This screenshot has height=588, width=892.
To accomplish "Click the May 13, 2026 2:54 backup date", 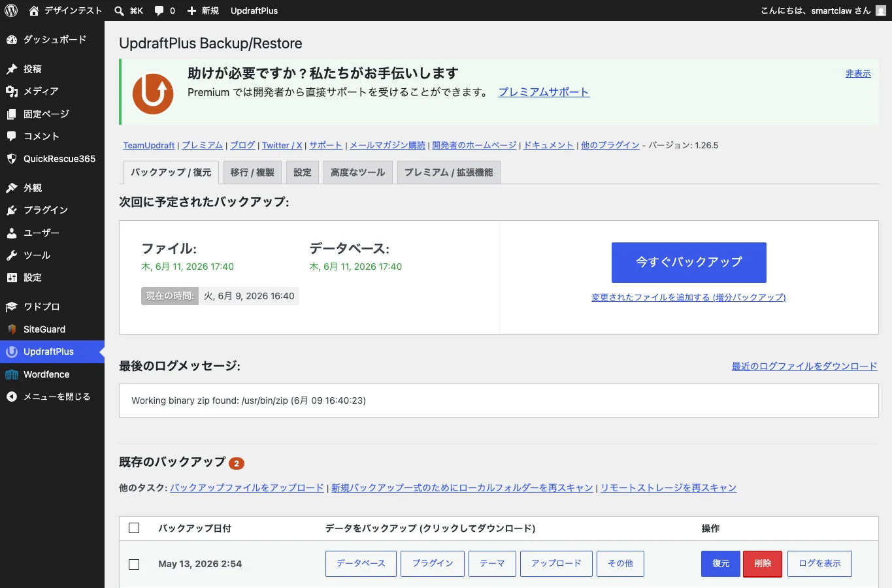I will [x=200, y=564].
